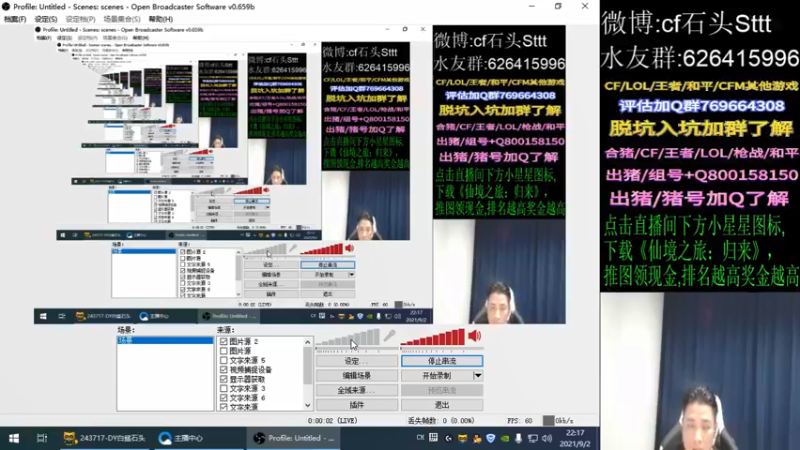
Task: Mute the microphone via the mic icon
Action: coord(389,336)
